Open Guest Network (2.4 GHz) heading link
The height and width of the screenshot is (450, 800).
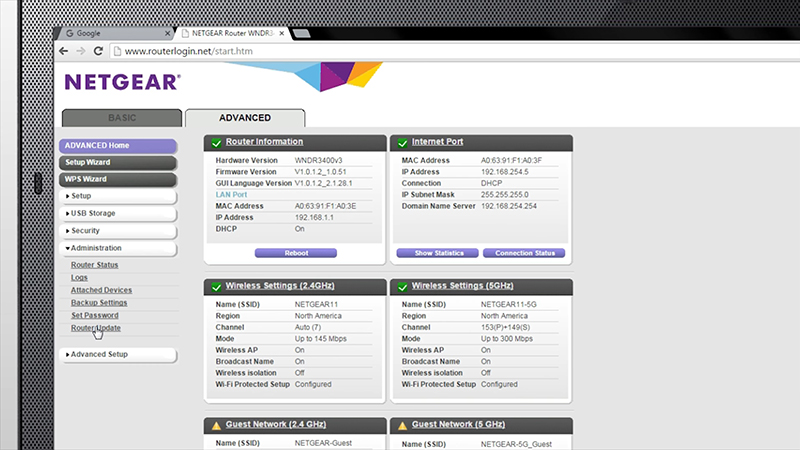(x=276, y=424)
